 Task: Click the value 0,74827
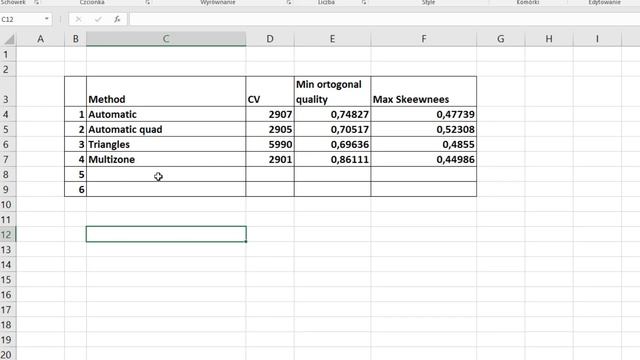tap(332, 114)
